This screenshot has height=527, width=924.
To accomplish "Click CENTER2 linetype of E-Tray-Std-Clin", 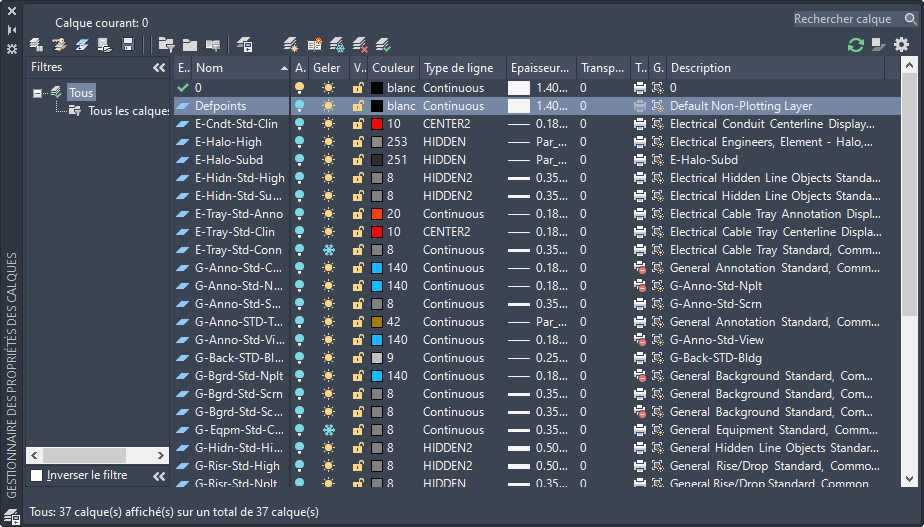I will point(447,232).
